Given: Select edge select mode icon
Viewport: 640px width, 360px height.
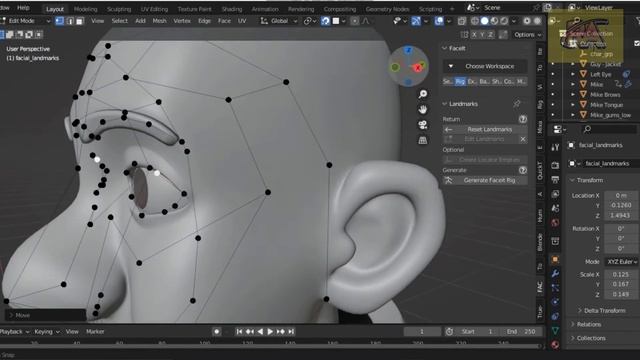Looking at the screenshot, I should pyautogui.click(x=70, y=21).
